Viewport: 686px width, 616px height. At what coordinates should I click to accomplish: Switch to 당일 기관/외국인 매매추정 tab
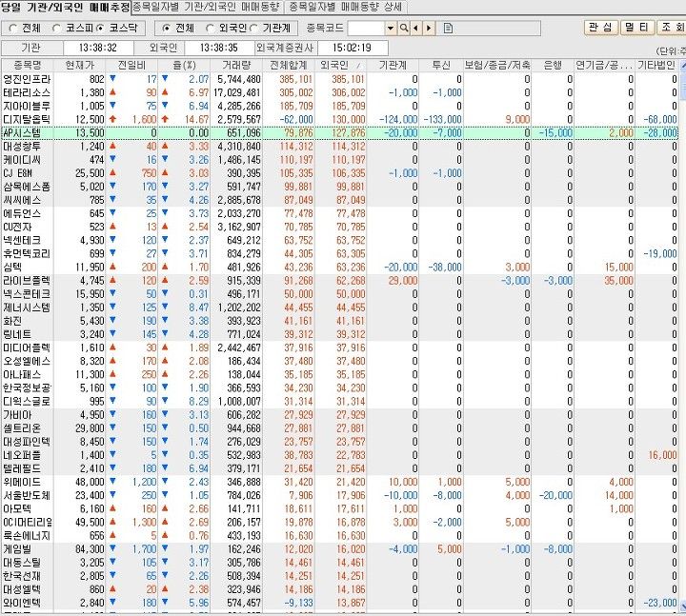coord(65,7)
